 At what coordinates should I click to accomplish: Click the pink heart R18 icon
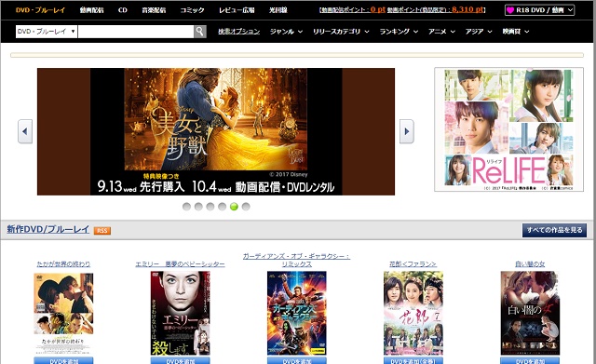tap(510, 10)
